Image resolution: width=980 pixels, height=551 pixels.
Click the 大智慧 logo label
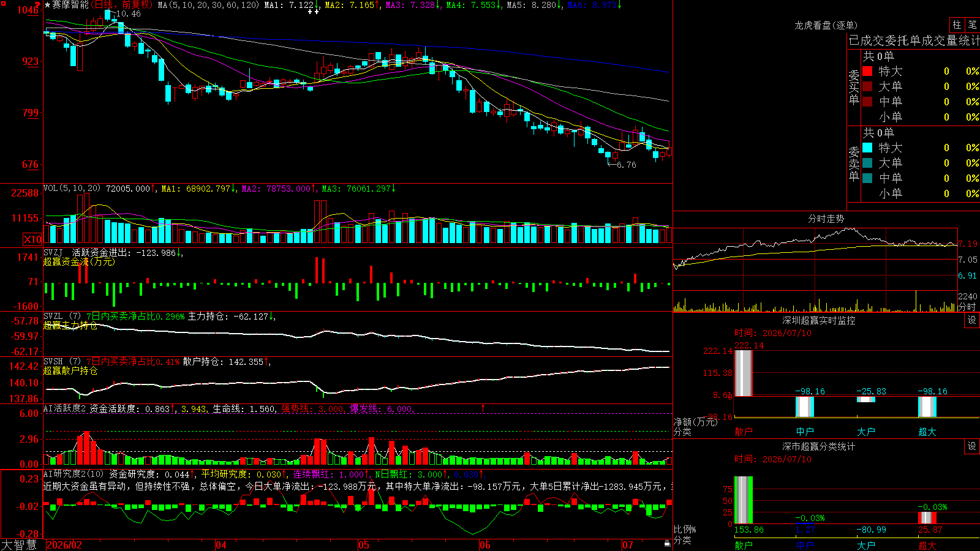click(19, 545)
